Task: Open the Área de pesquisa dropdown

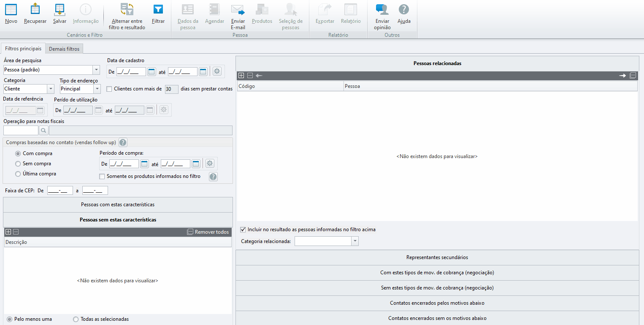Action: click(96, 70)
